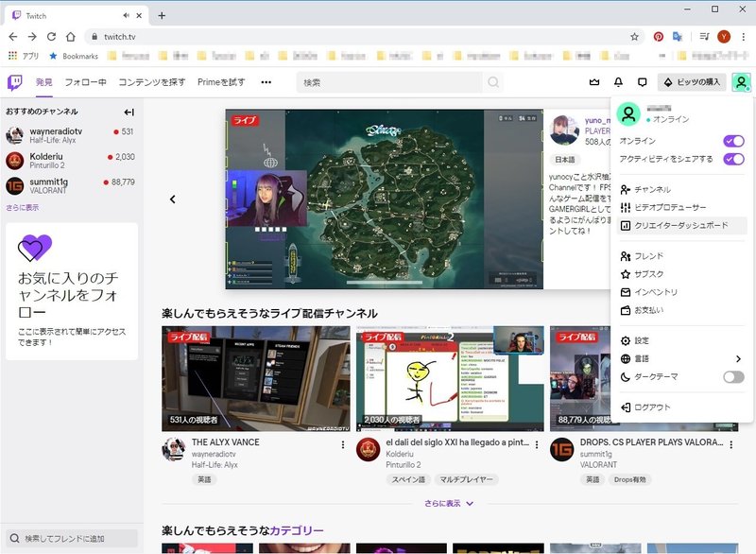The height and width of the screenshot is (554, 756).
Task: Collapse the recommended channels sidebar
Action: pyautogui.click(x=129, y=113)
